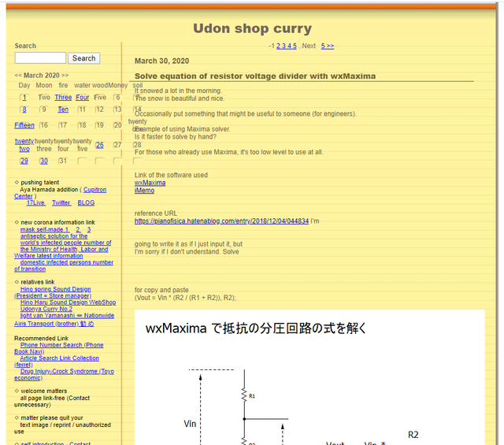This screenshot has height=445, width=504.
Task: Go to pagination page 4
Action: (x=289, y=46)
